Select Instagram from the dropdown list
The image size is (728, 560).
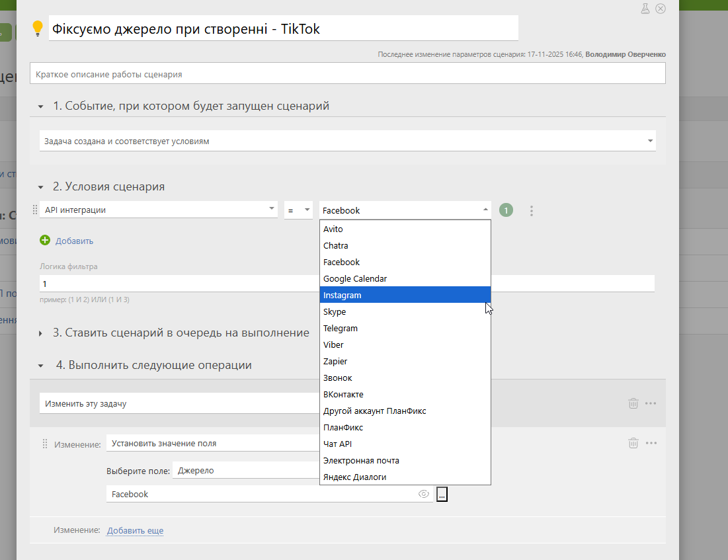tap(405, 295)
